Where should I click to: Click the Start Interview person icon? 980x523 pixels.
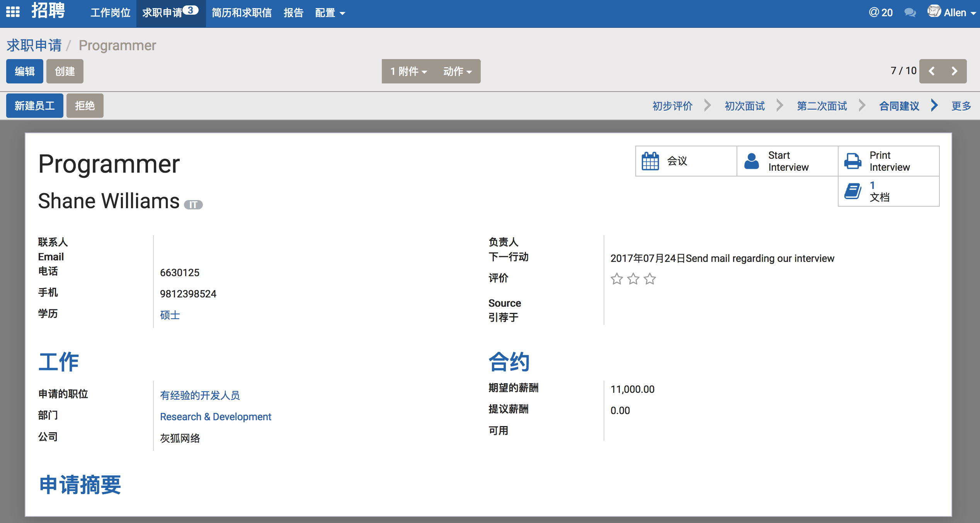click(751, 161)
